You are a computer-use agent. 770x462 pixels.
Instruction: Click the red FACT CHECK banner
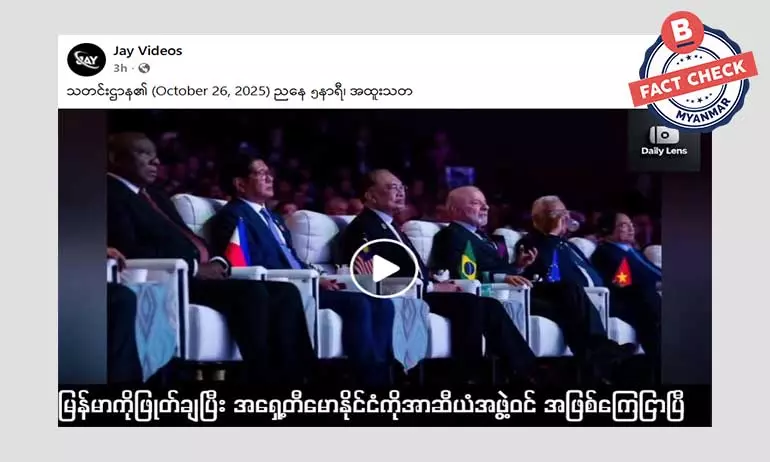693,79
